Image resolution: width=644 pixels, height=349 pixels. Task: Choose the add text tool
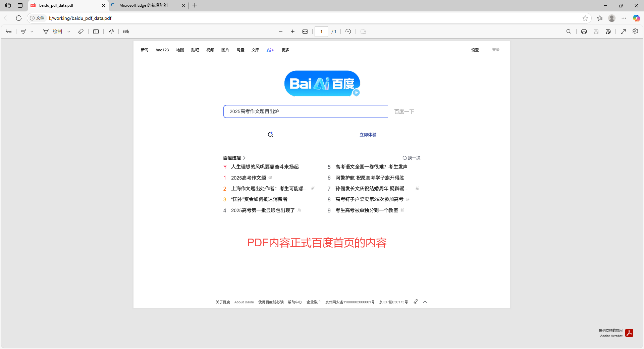(x=96, y=32)
